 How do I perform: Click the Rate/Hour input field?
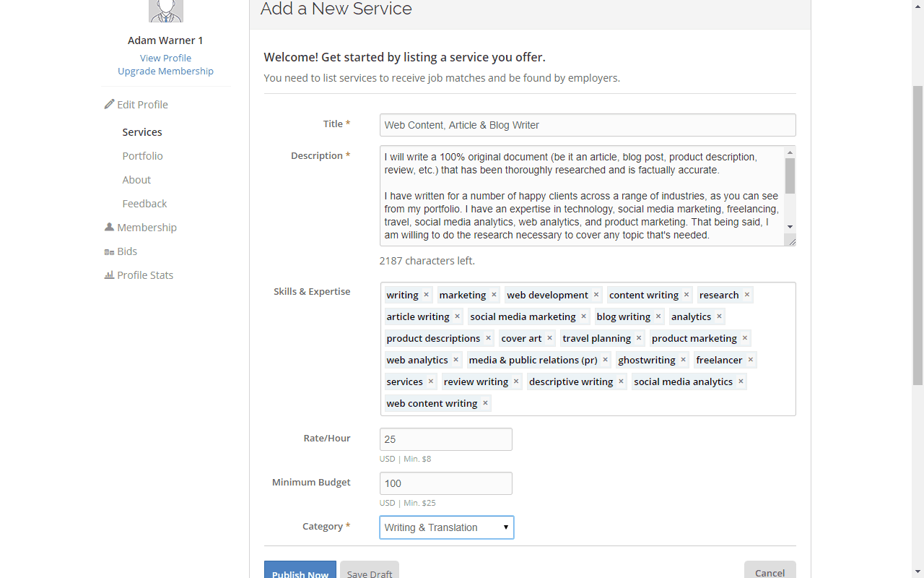pyautogui.click(x=446, y=439)
